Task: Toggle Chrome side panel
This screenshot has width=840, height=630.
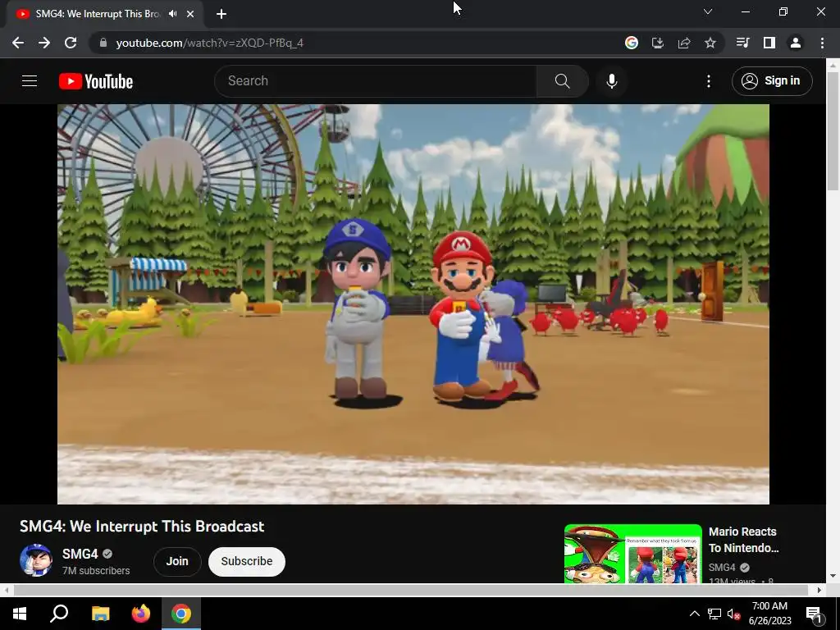Action: 769,43
